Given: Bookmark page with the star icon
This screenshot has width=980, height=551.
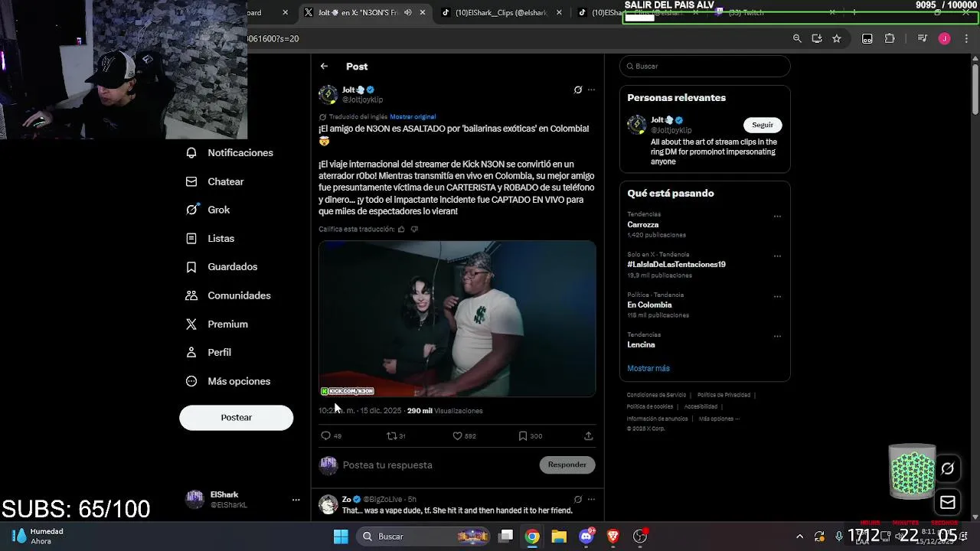Looking at the screenshot, I should (837, 39).
